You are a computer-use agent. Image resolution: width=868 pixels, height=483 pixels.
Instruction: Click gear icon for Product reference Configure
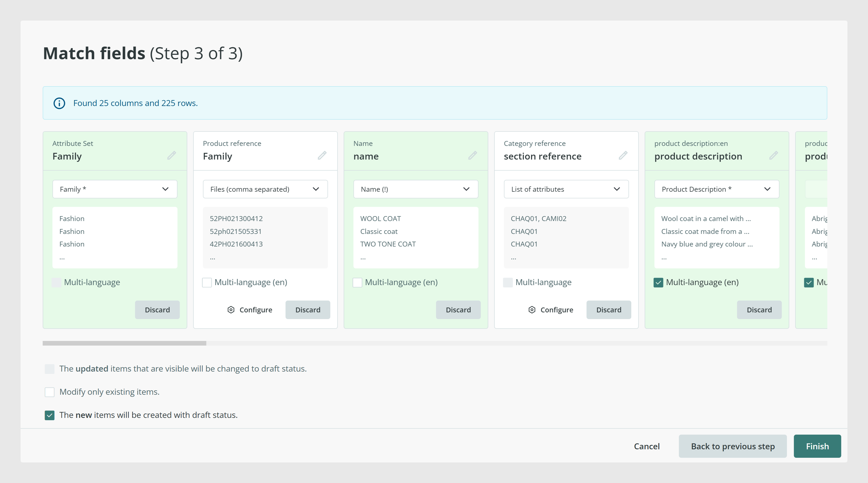(231, 310)
